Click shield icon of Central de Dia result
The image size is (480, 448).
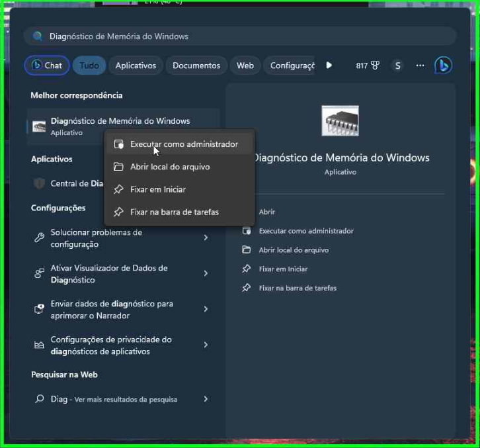pos(39,183)
